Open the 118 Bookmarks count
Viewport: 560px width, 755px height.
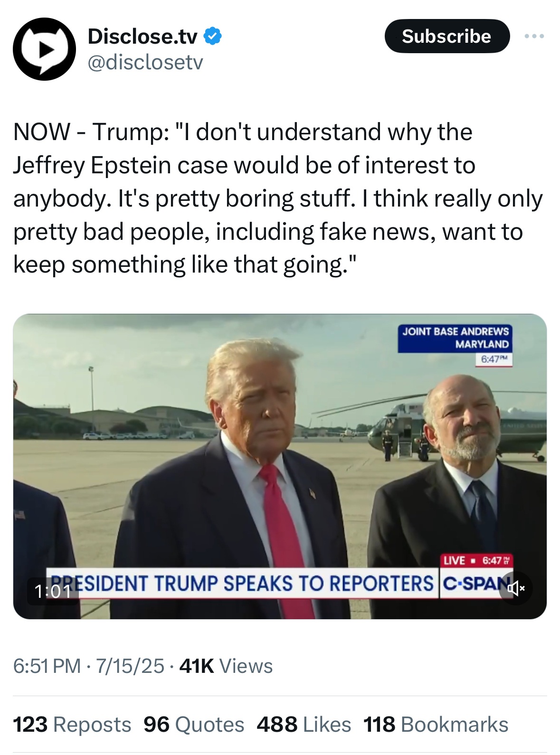(x=436, y=725)
